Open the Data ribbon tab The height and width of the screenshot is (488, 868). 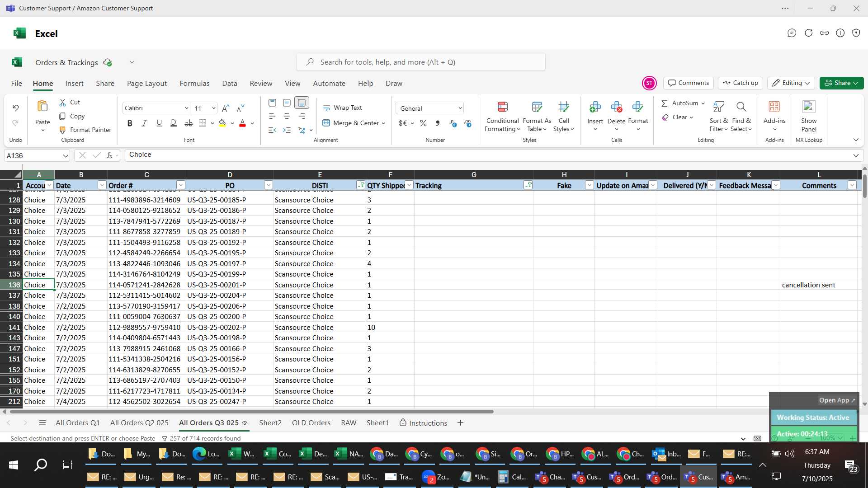229,84
